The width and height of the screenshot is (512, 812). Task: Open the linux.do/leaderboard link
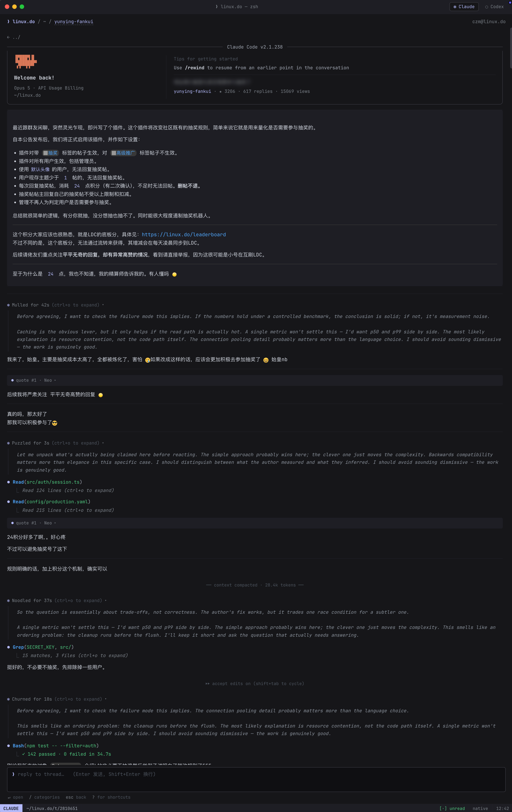pos(184,234)
